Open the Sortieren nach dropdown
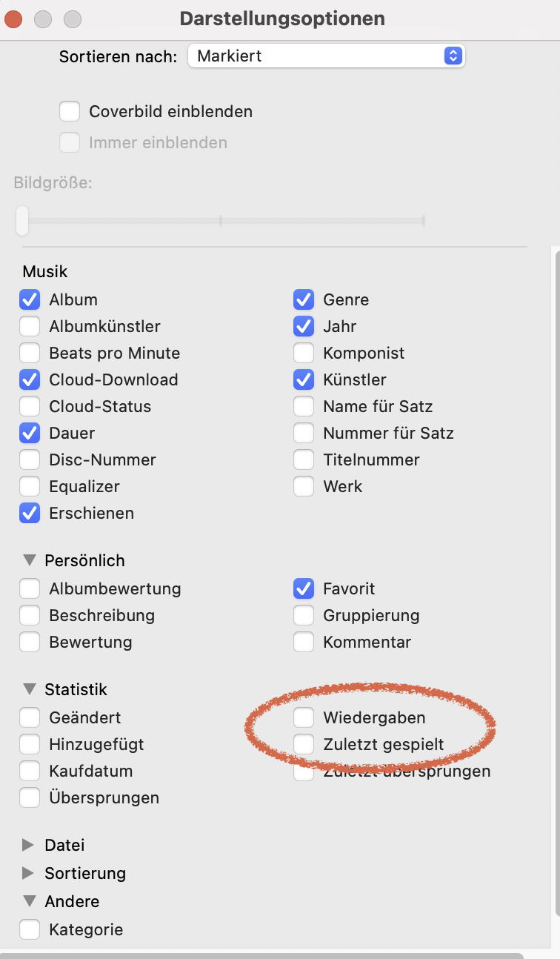Image resolution: width=560 pixels, height=959 pixels. coord(326,56)
